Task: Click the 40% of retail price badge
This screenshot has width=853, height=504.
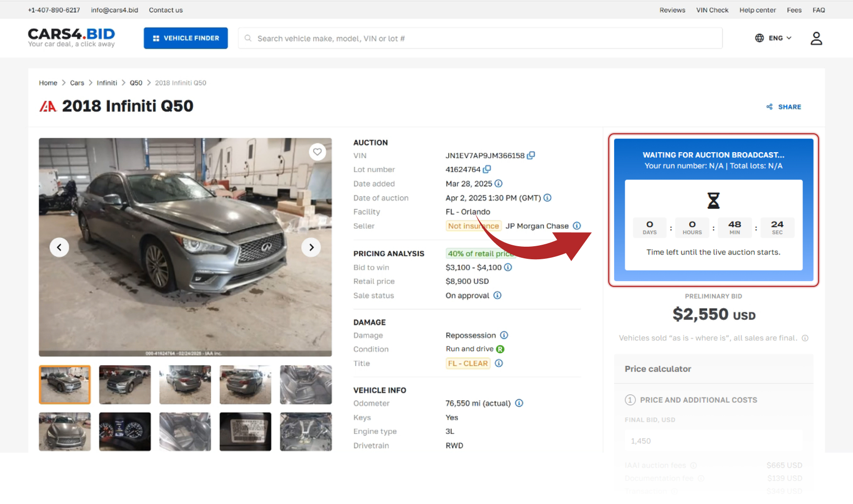Action: [480, 253]
